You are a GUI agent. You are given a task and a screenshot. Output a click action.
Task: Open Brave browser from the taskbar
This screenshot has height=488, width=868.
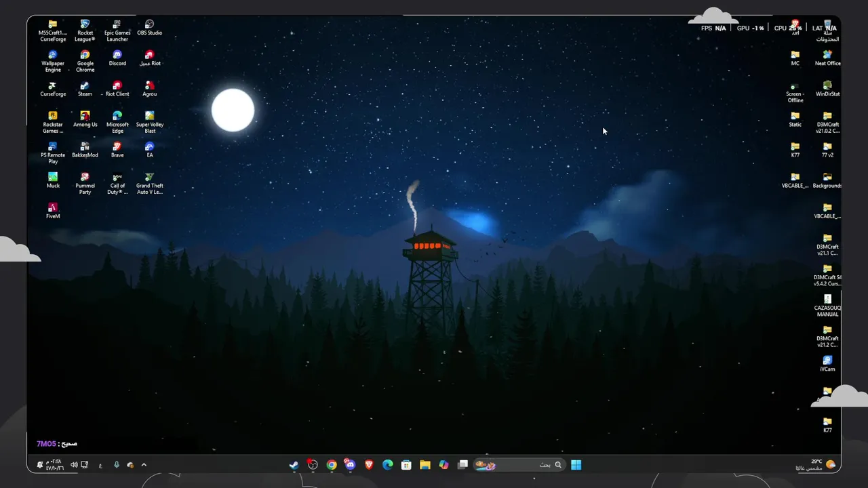pyautogui.click(x=369, y=465)
